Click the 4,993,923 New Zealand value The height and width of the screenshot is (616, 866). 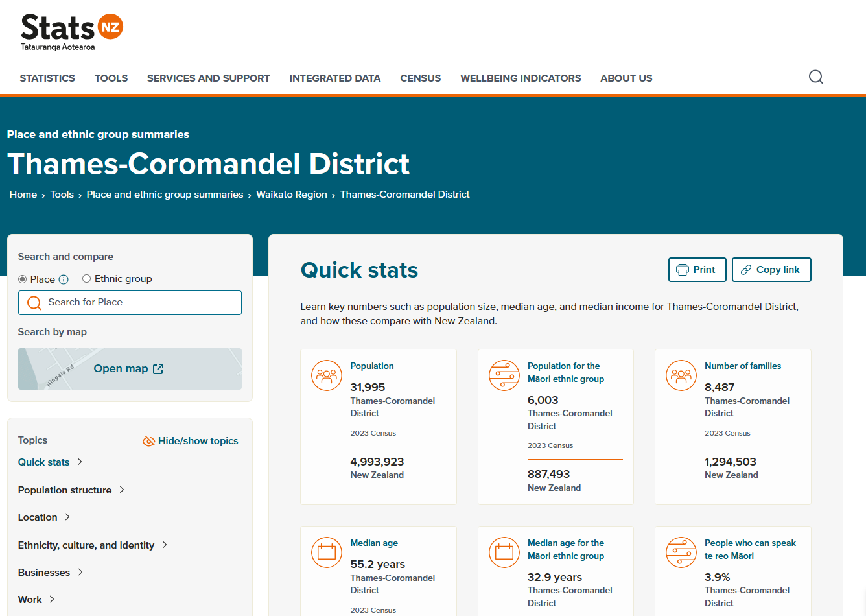point(377,462)
